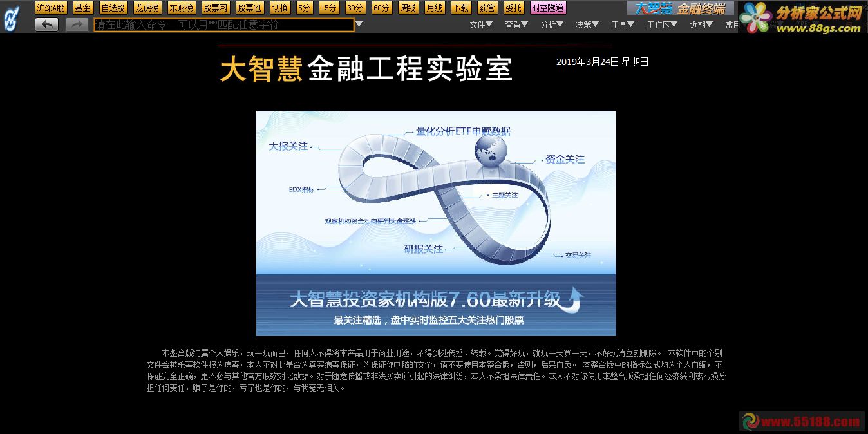Select the 5分 period button

click(305, 8)
